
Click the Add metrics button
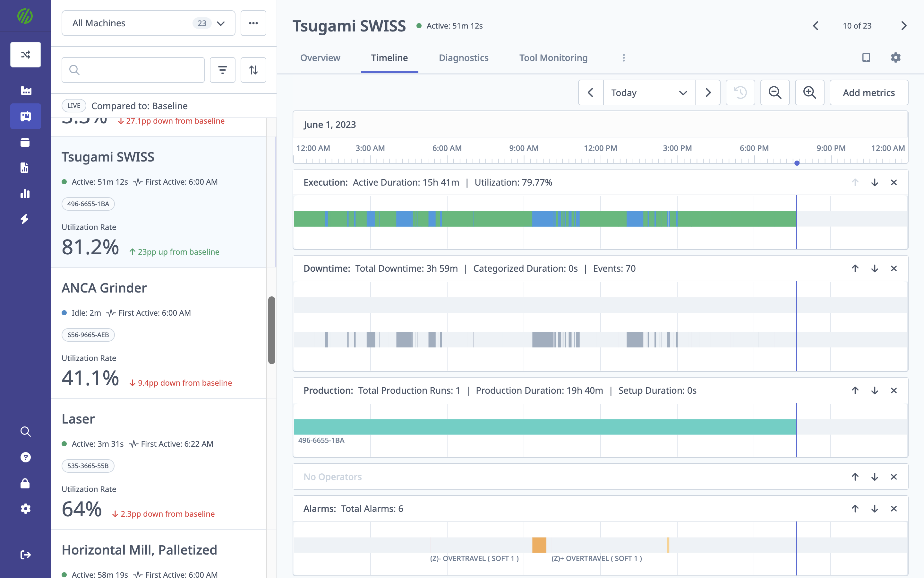pos(868,92)
